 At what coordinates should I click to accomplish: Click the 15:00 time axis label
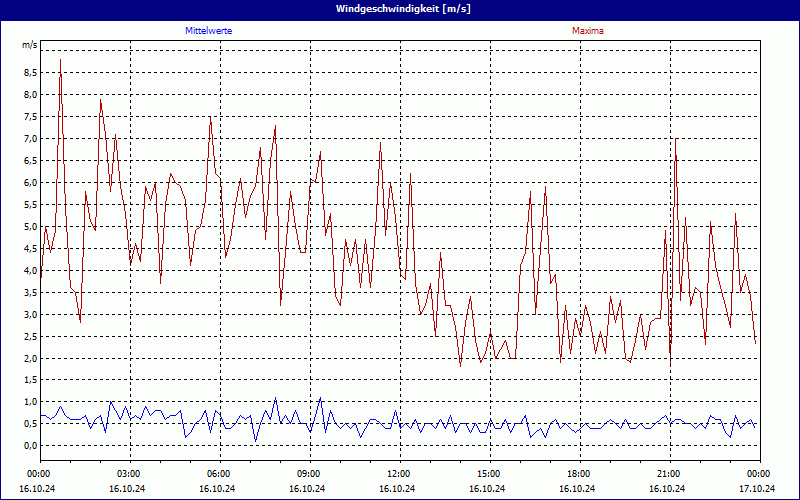point(490,474)
